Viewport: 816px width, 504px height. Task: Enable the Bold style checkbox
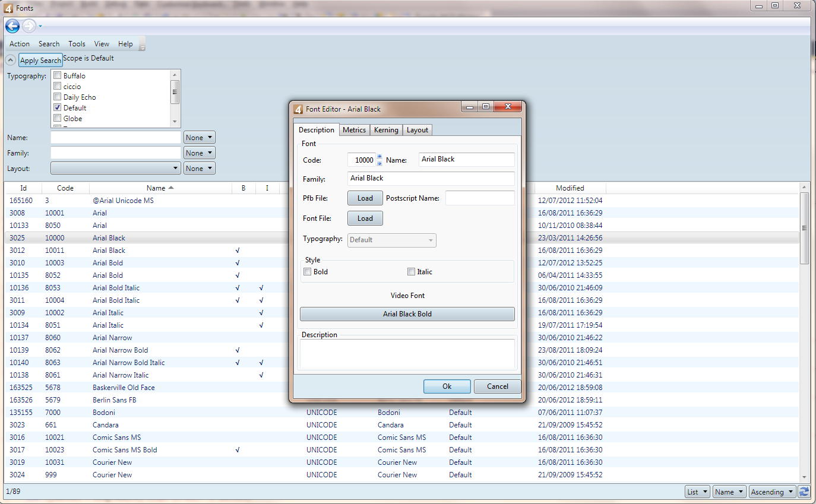click(x=308, y=272)
